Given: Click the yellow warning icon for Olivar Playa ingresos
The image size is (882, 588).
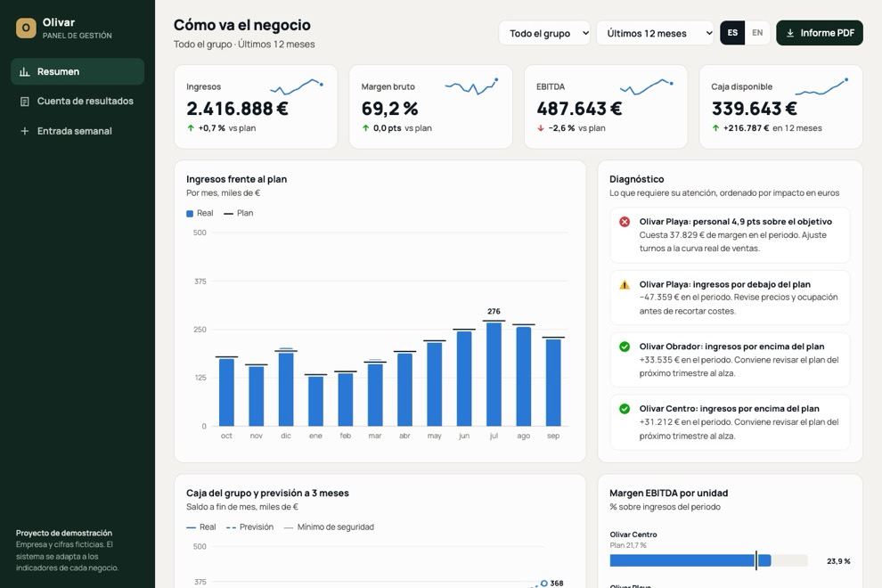Looking at the screenshot, I should pyautogui.click(x=625, y=285).
